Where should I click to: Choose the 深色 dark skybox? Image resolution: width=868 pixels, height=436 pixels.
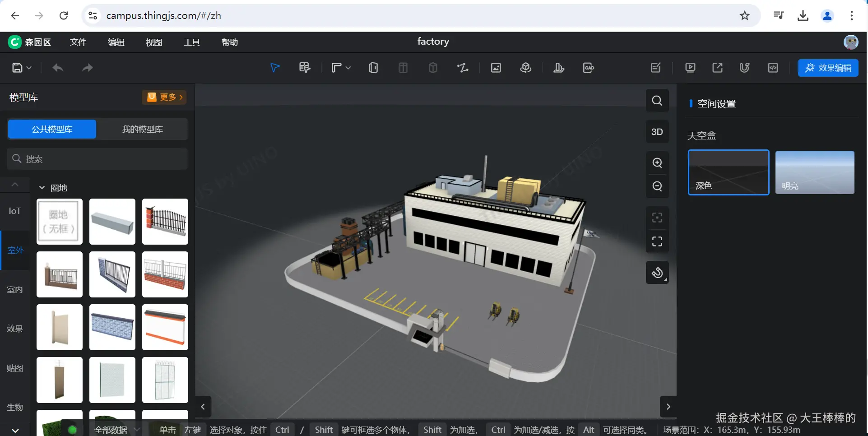coord(729,172)
